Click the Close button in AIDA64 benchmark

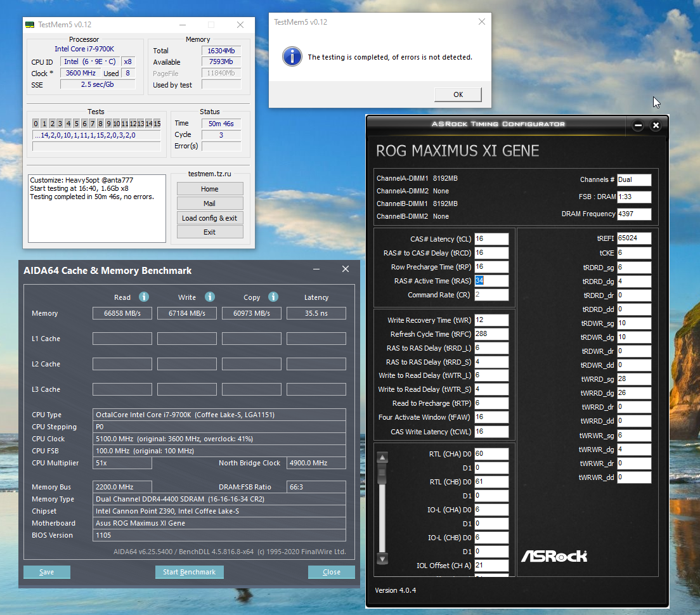(x=331, y=572)
